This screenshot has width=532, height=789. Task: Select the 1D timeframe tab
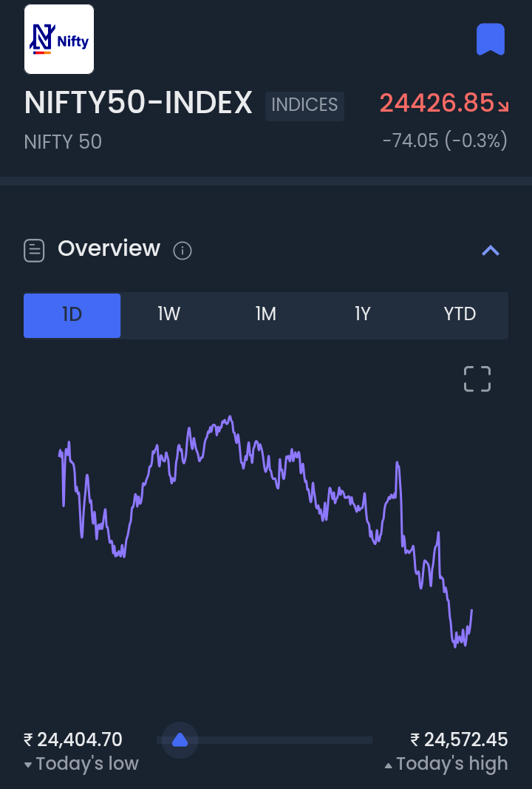[x=72, y=315]
